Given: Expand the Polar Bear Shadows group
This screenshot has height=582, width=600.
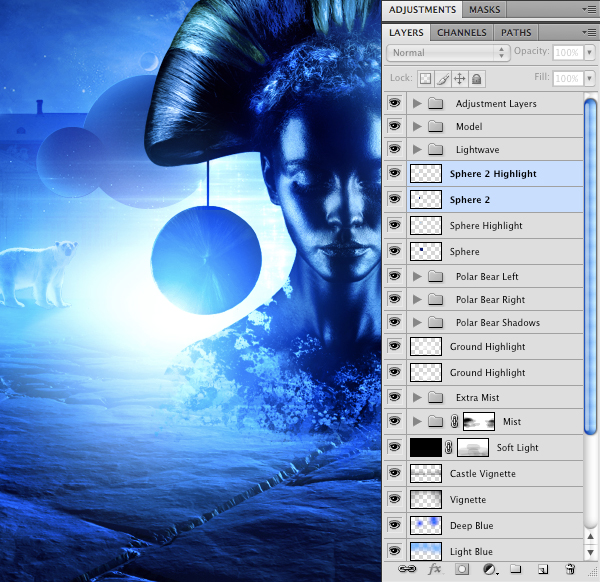Looking at the screenshot, I should pyautogui.click(x=417, y=323).
